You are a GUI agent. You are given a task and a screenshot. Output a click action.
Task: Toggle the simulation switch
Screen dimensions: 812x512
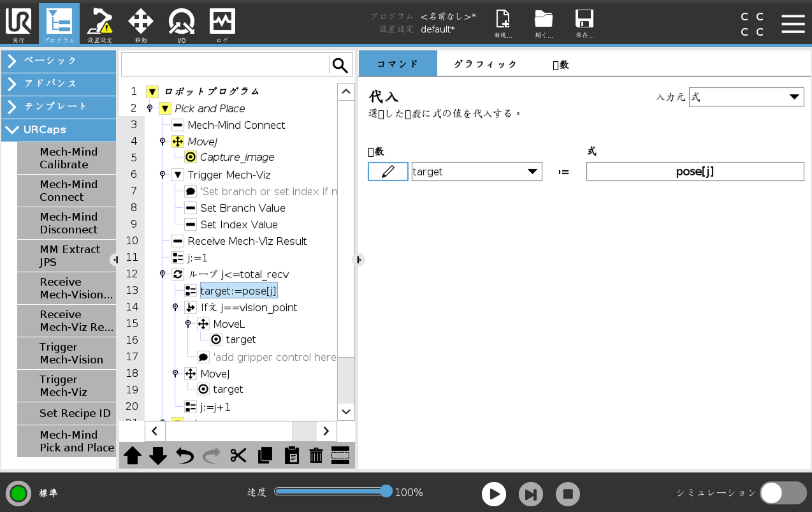[783, 493]
